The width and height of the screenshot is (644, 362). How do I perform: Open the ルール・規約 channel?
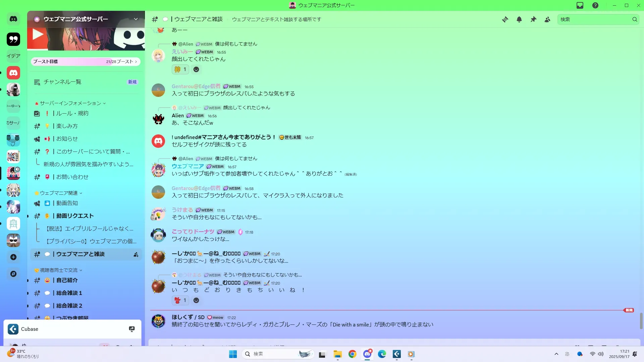pos(72,113)
